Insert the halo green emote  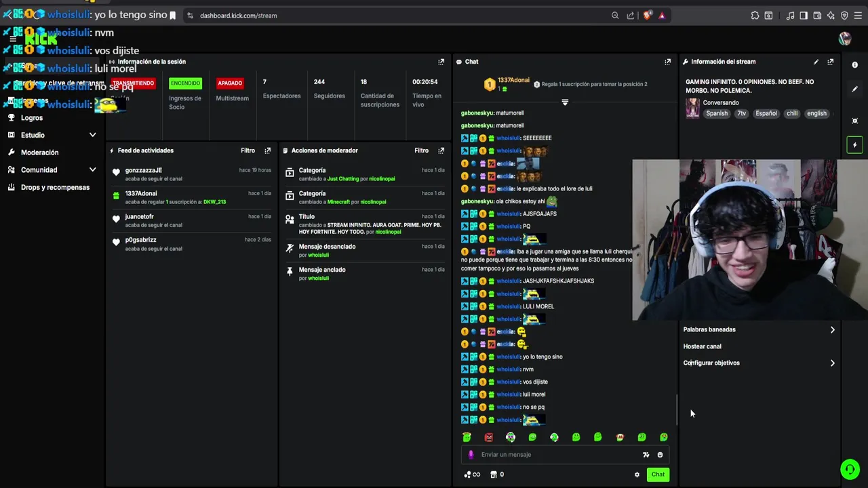click(x=467, y=437)
